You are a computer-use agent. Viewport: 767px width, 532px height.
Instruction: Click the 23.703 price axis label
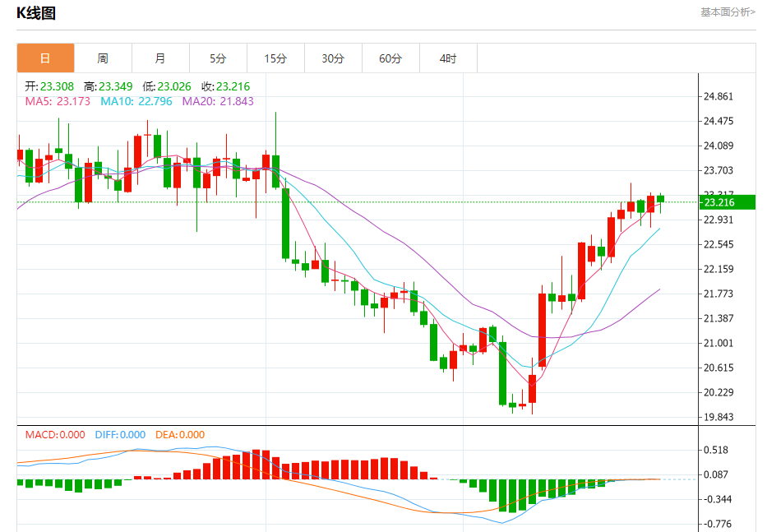[x=718, y=170]
